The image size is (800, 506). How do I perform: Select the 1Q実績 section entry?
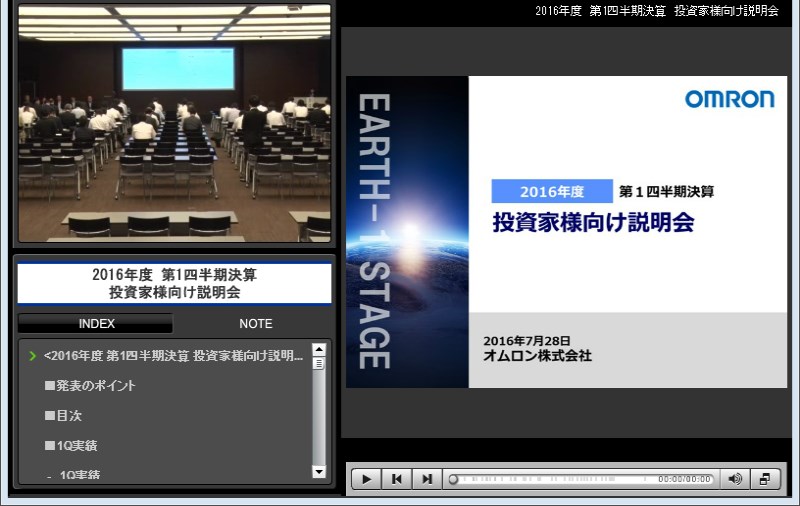[x=71, y=446]
